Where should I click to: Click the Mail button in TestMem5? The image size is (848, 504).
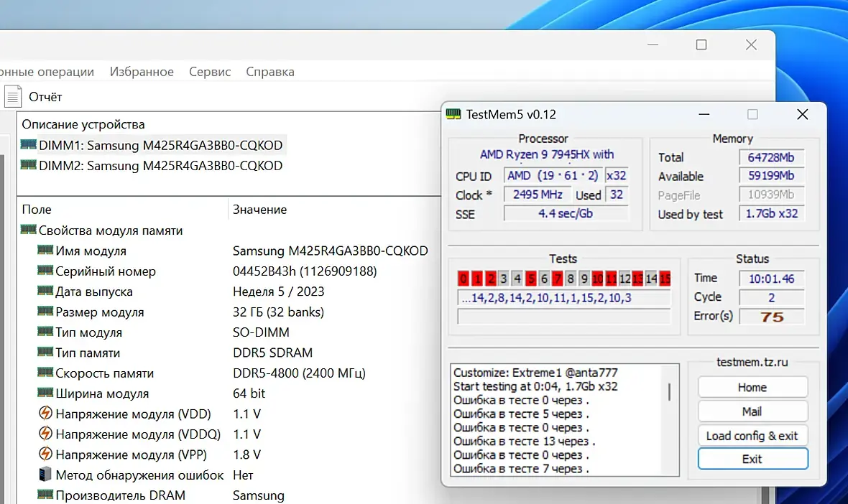pos(752,411)
